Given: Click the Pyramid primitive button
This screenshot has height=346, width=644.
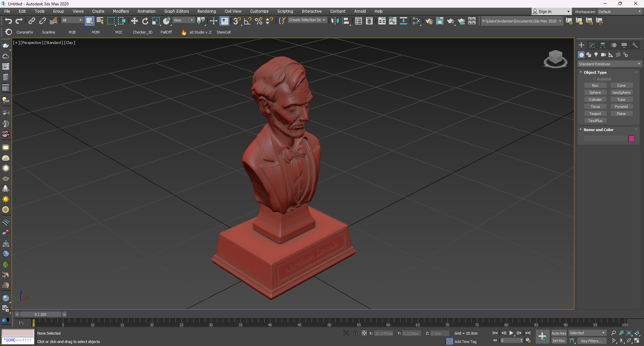Looking at the screenshot, I should [621, 107].
